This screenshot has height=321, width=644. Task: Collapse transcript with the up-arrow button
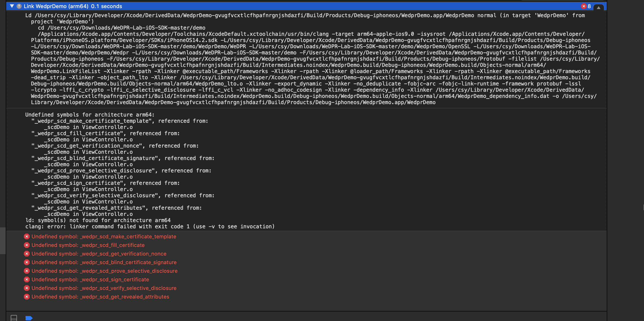[598, 7]
